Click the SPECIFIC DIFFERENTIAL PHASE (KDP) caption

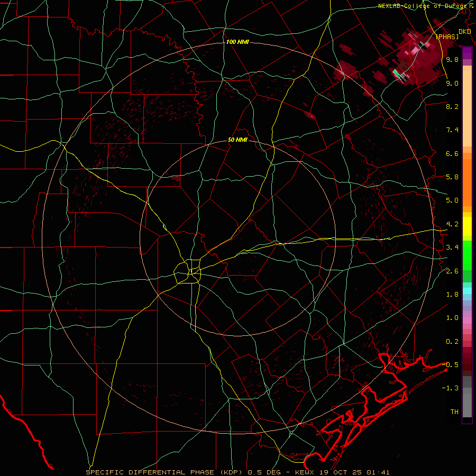point(165,472)
